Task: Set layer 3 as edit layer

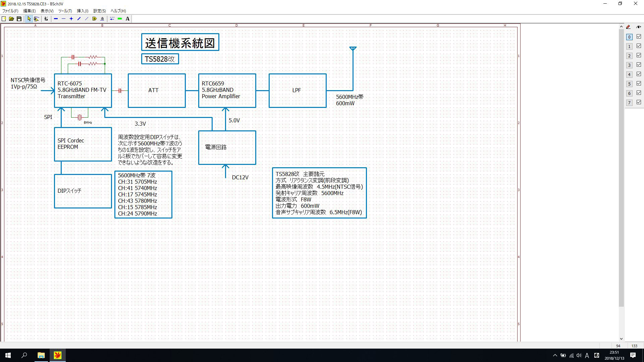Action: point(629,65)
